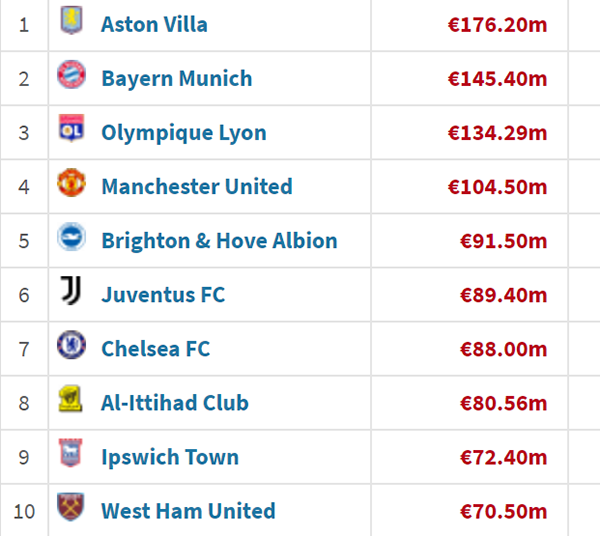Click the Chelsea FC club crest
The width and height of the screenshot is (600, 536).
(71, 346)
